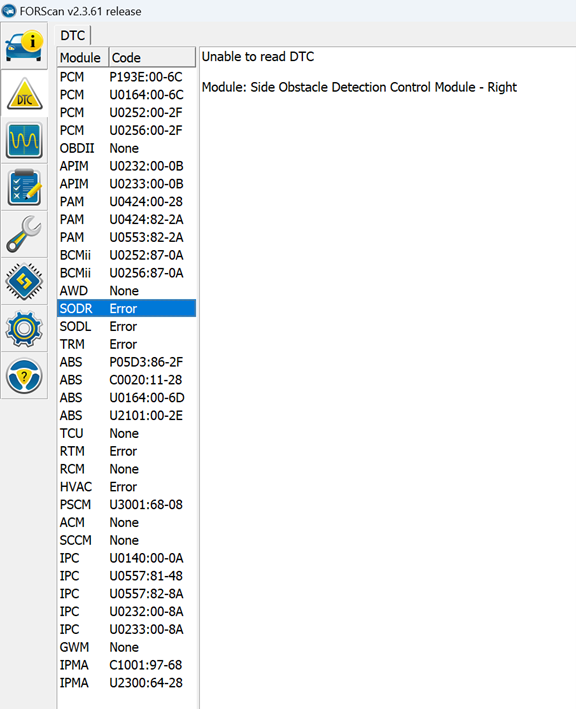Select the BCMii U0252:87-0A row
Image resolution: width=576 pixels, height=709 pixels.
[x=127, y=255]
